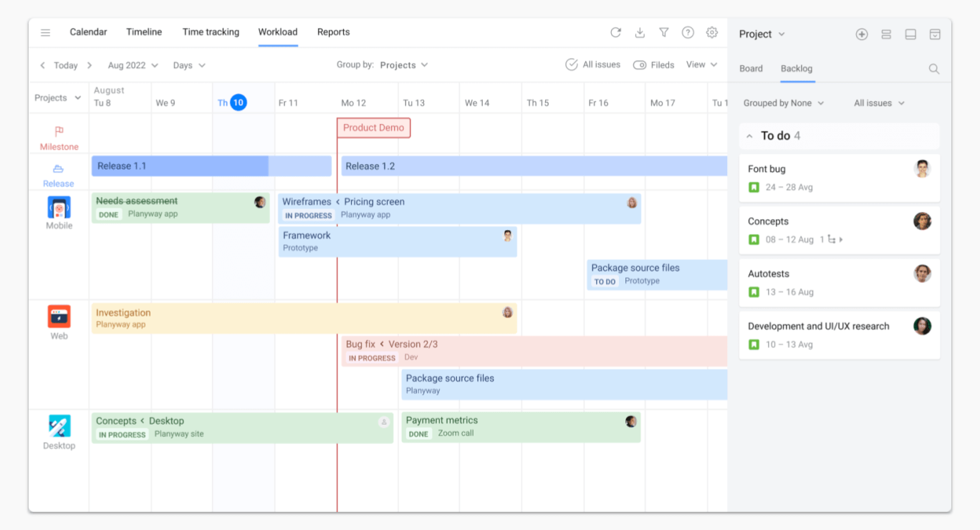The width and height of the screenshot is (980, 530).
Task: Click the refresh icon in top toolbar
Action: point(615,32)
